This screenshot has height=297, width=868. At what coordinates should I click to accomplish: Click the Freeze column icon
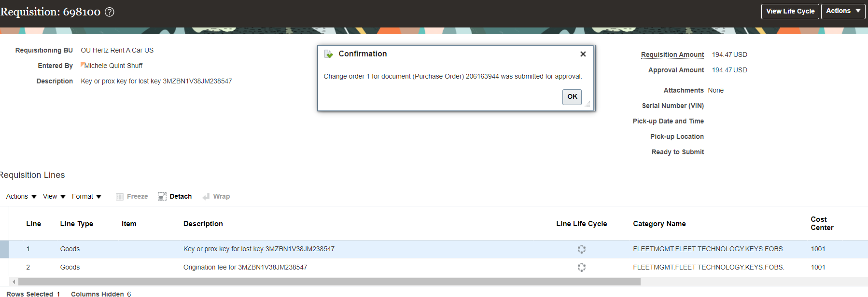point(120,197)
